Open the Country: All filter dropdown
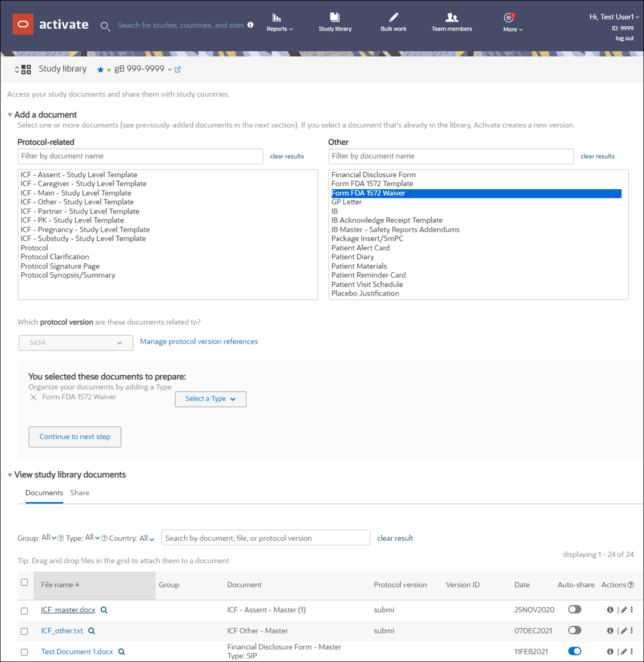The width and height of the screenshot is (644, 662). pyautogui.click(x=146, y=538)
